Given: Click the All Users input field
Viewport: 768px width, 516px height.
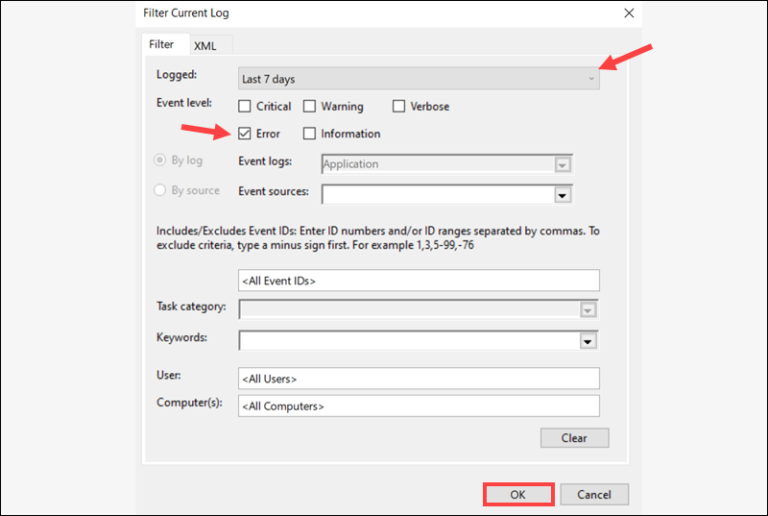Looking at the screenshot, I should [419, 378].
